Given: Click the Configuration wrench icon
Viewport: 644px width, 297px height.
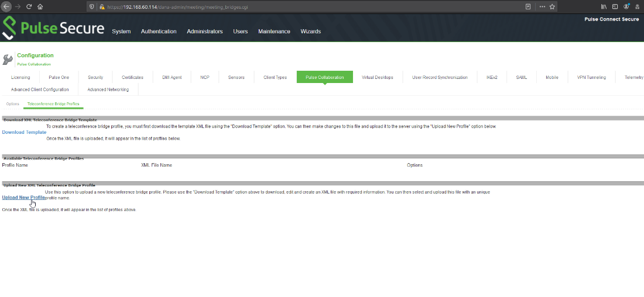Looking at the screenshot, I should click(x=8, y=60).
